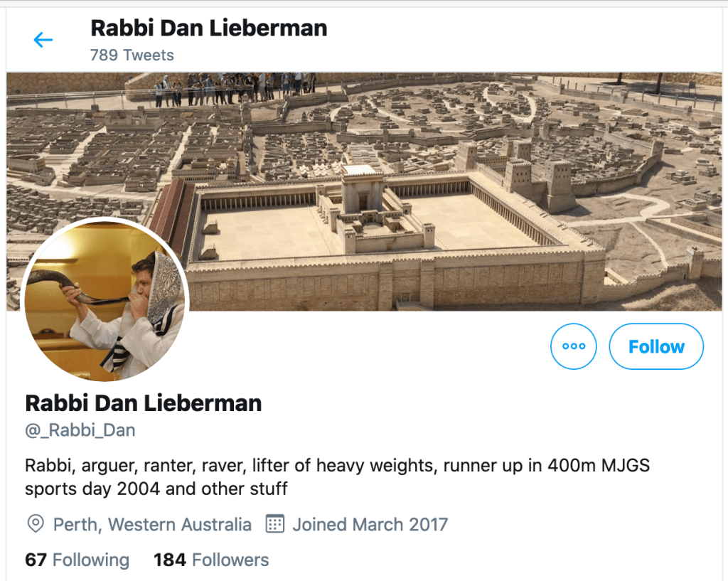View the 67 Following list
Image resolution: width=728 pixels, height=581 pixels.
77,560
